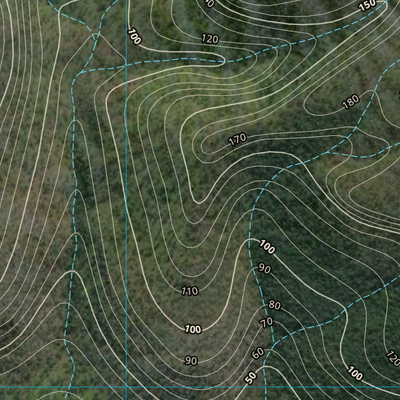Select the 80 contour elevation label
Image resolution: width=400 pixels, height=400 pixels.
[275, 305]
